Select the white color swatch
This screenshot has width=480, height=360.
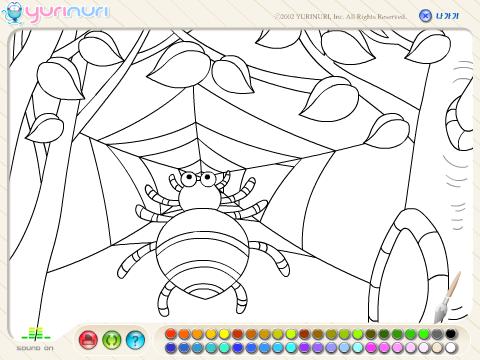450,348
